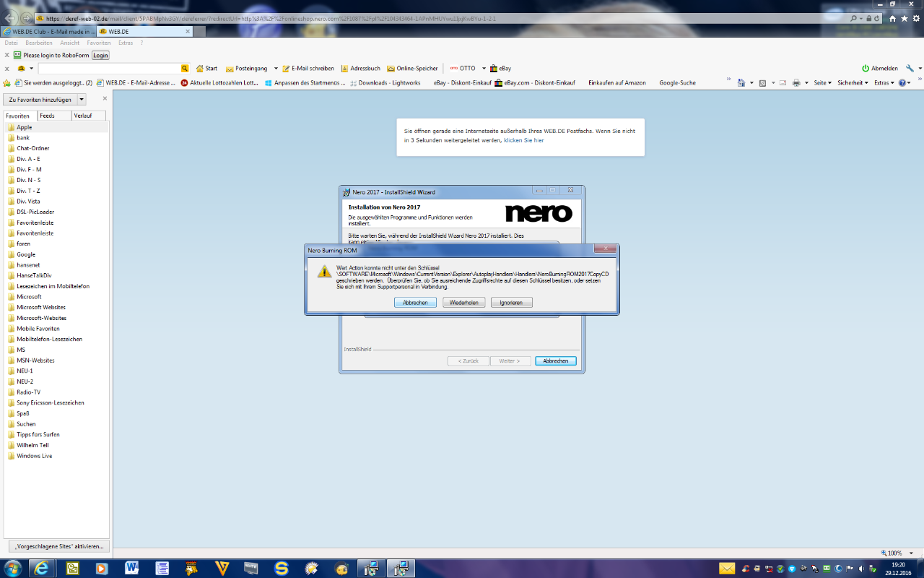The image size is (924, 578).
Task: Click the Windows Start orb
Action: point(12,568)
